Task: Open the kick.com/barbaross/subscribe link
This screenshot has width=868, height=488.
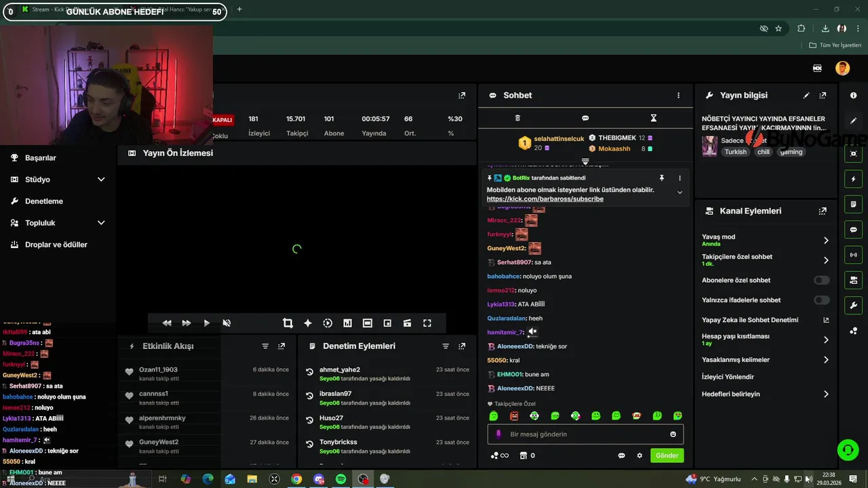Action: (545, 199)
